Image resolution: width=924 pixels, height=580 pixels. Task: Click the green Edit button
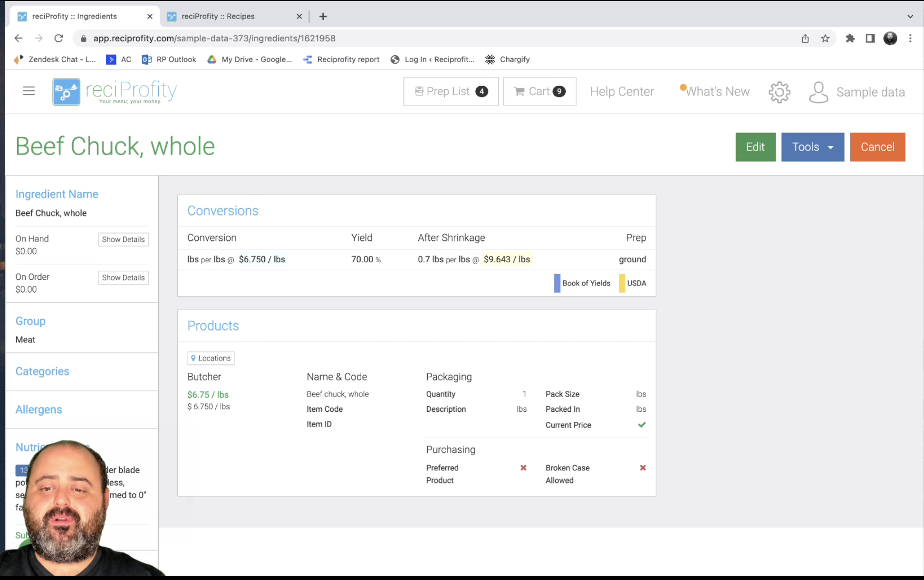pyautogui.click(x=755, y=147)
